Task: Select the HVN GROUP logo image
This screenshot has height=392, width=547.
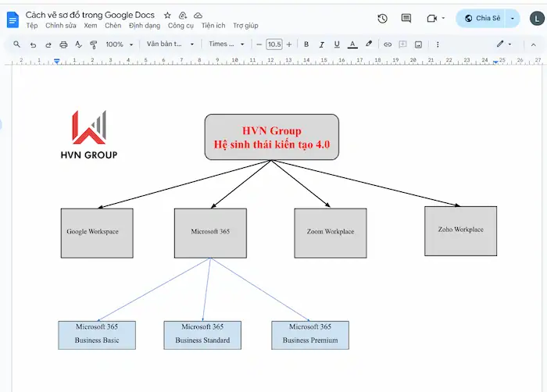Action: (x=89, y=135)
